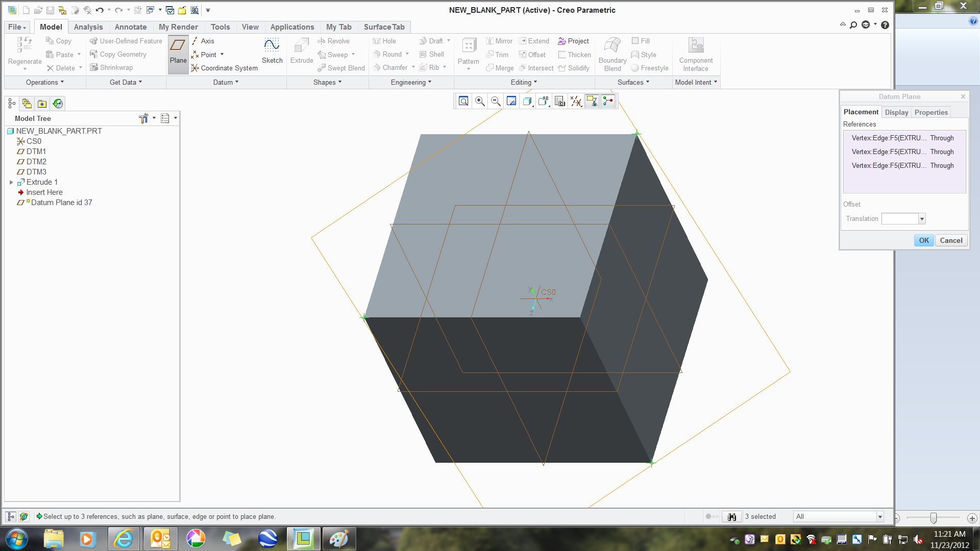Viewport: 980px width, 551px height.
Task: Click the Zoom Out icon
Action: tap(496, 101)
